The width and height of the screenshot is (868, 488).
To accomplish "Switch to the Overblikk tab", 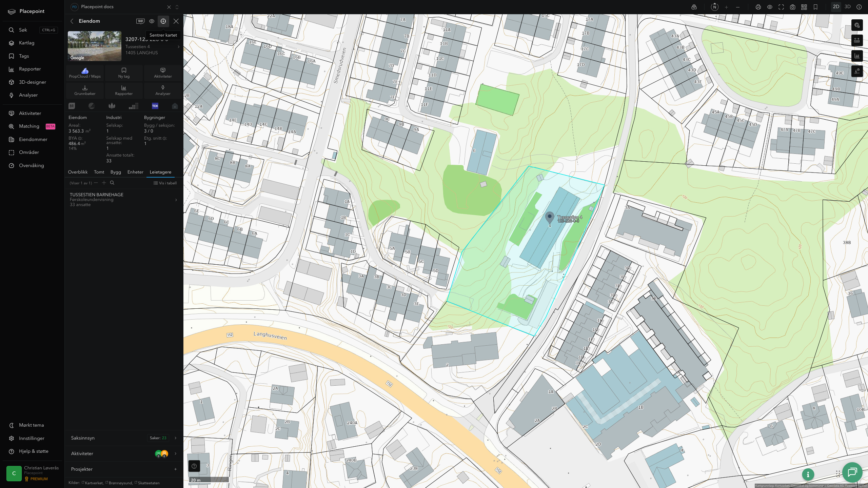I will click(x=78, y=172).
